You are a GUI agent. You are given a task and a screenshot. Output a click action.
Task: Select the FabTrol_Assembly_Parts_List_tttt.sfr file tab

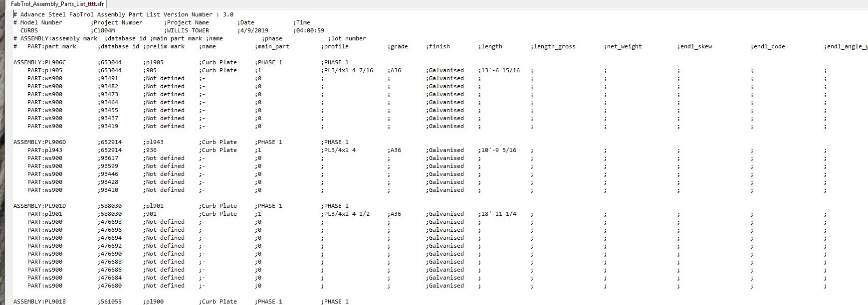coord(57,4)
